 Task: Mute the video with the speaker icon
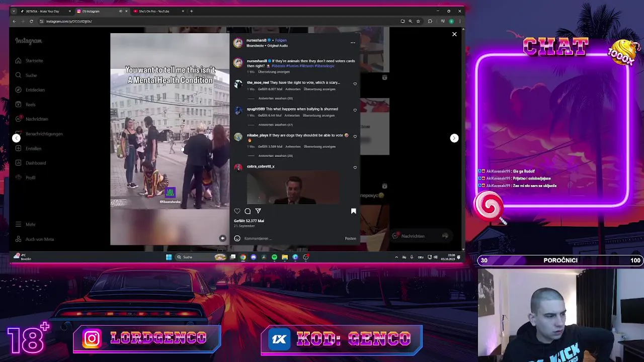(222, 238)
